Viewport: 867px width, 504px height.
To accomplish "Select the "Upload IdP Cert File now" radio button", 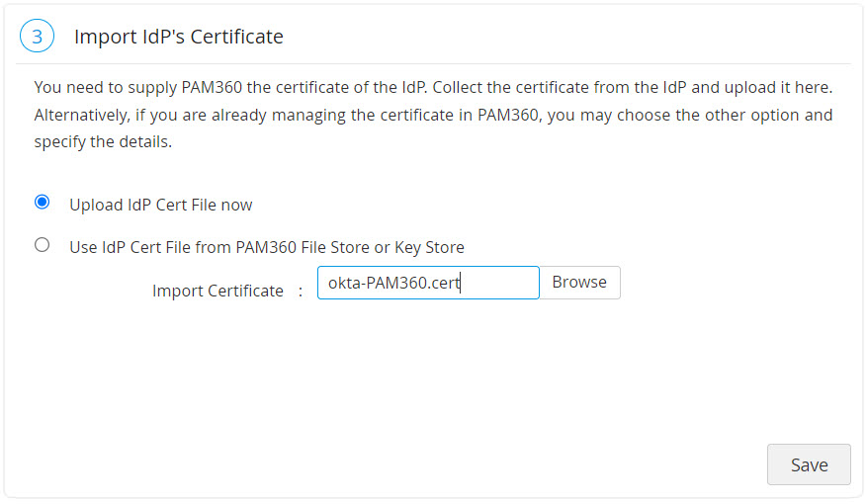I will click(42, 203).
